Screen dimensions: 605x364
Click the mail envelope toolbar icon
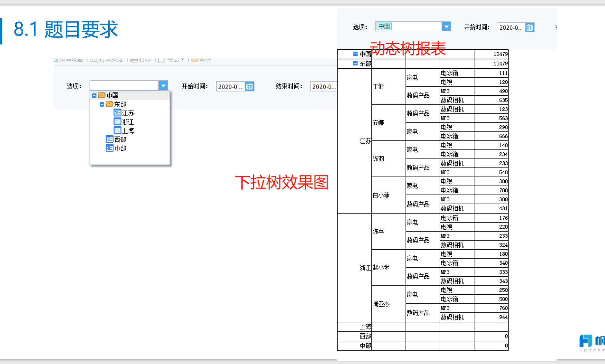pyautogui.click(x=195, y=59)
